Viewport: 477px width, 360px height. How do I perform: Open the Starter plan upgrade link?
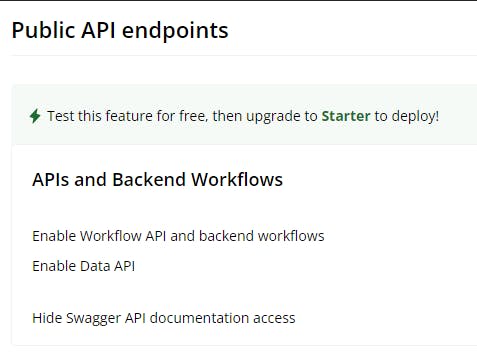(x=346, y=116)
